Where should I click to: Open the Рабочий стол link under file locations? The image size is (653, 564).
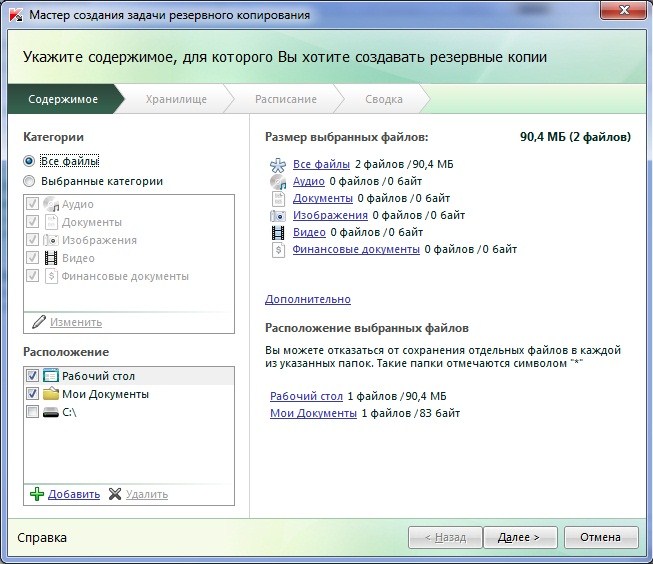pyautogui.click(x=307, y=396)
